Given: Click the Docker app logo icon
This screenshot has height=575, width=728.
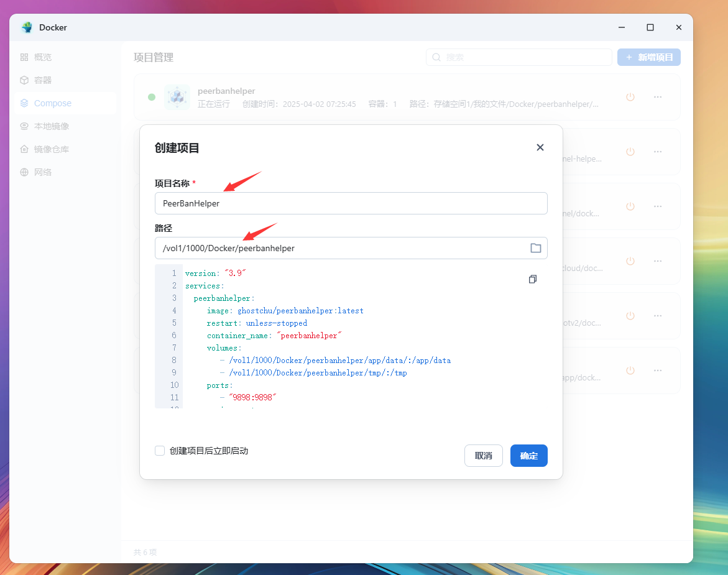Looking at the screenshot, I should (27, 27).
